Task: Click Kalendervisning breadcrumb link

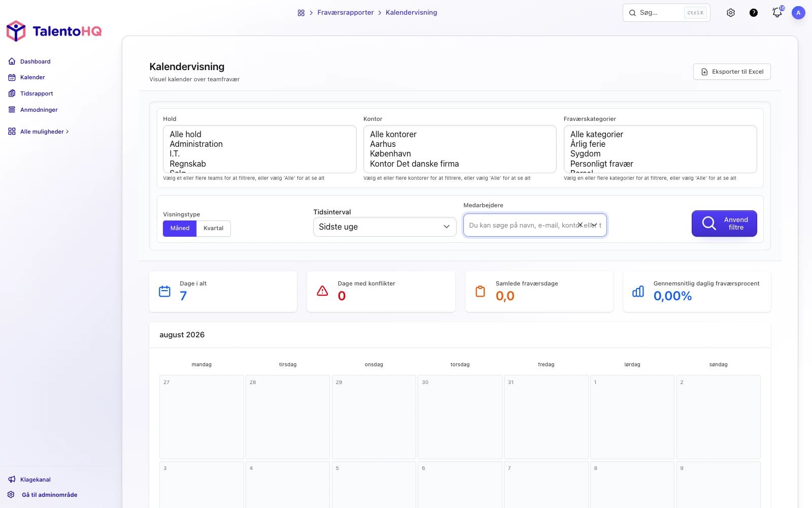Action: (411, 13)
